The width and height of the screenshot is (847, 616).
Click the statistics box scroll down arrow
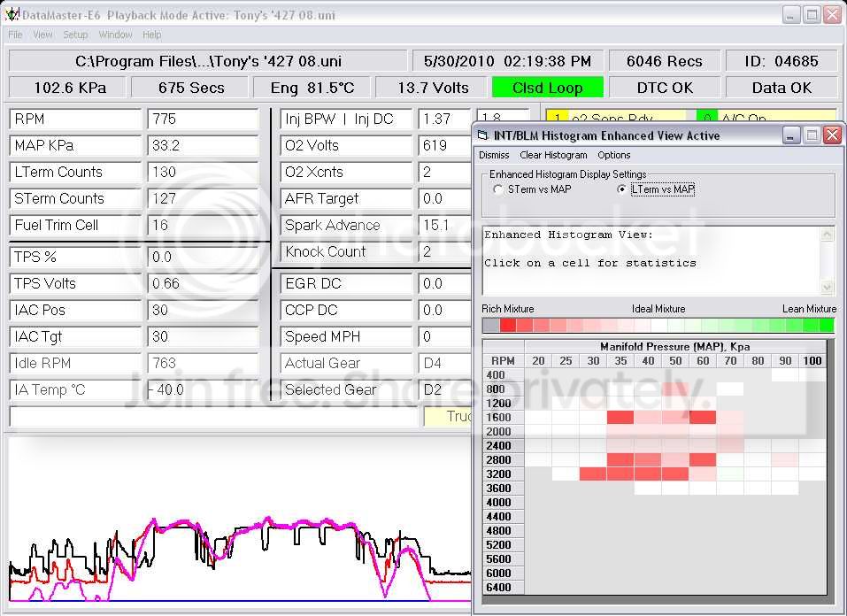pos(827,287)
